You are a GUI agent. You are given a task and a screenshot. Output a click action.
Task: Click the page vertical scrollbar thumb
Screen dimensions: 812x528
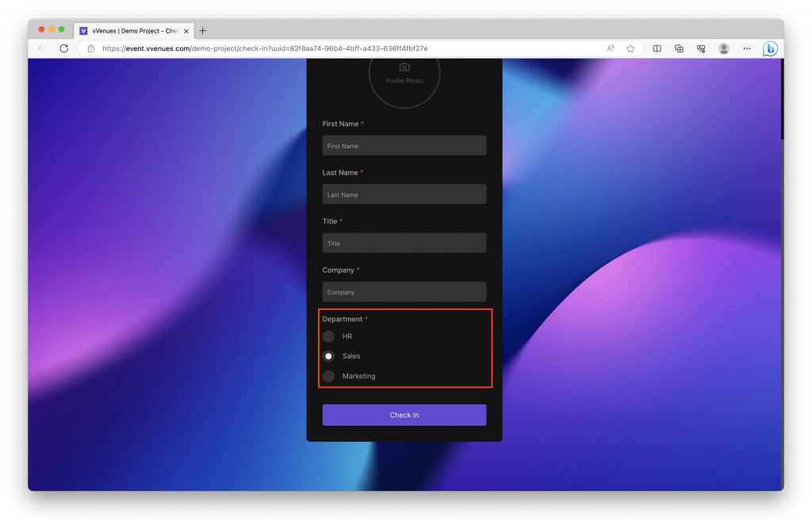tap(782, 98)
